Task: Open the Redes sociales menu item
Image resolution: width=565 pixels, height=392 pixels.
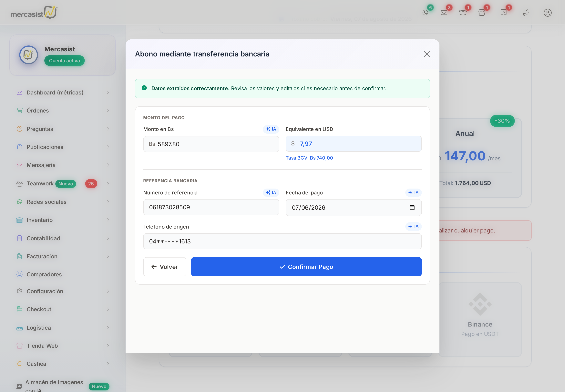Action: [x=62, y=202]
